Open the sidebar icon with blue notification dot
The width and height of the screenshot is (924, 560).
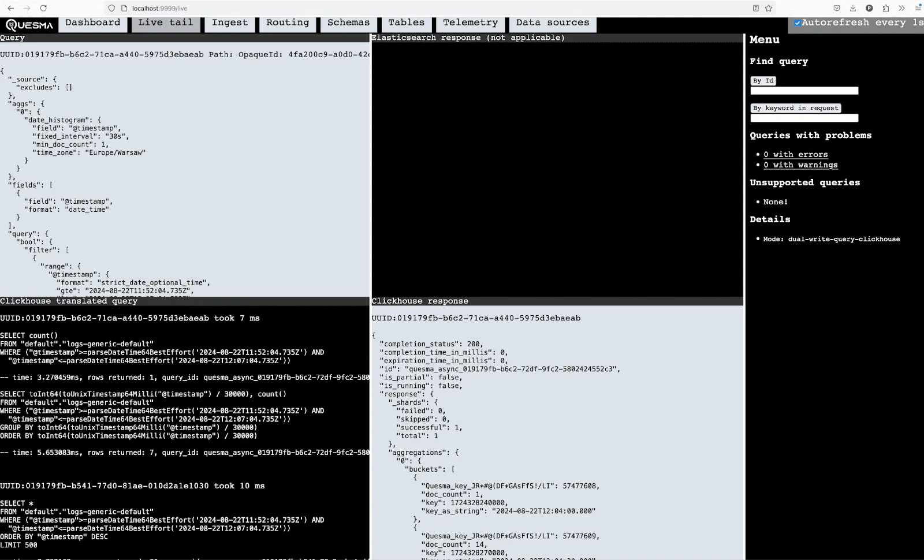click(x=919, y=8)
